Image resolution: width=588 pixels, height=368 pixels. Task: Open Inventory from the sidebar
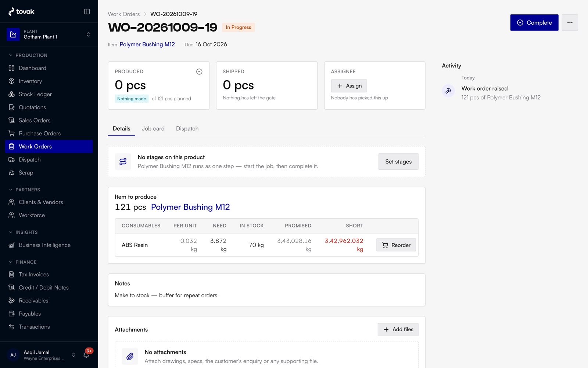49,81
